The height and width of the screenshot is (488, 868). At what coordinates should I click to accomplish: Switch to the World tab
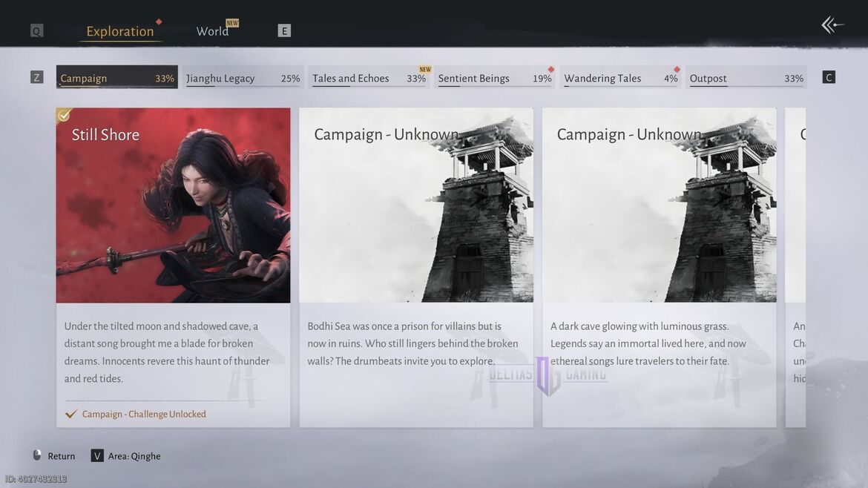point(212,31)
